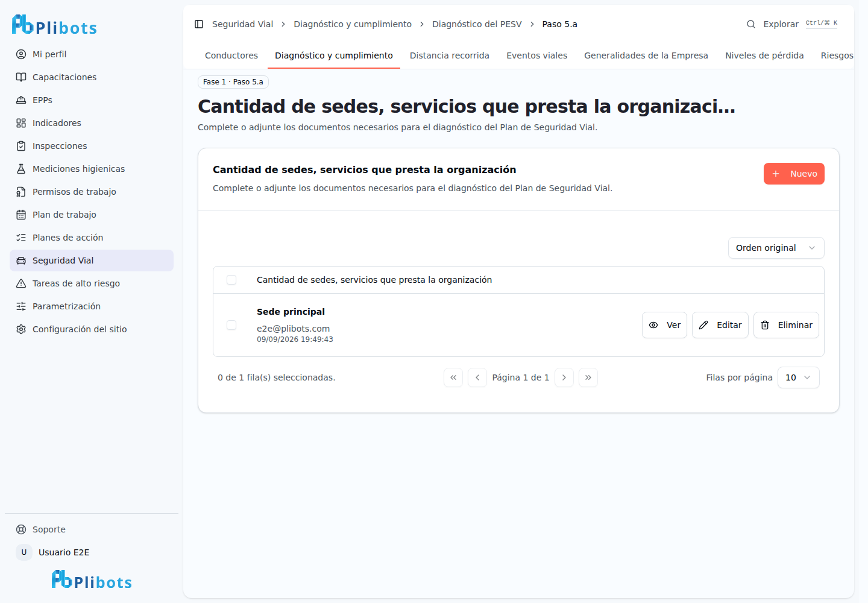Check the header select-all checkbox
868x603 pixels.
231,280
